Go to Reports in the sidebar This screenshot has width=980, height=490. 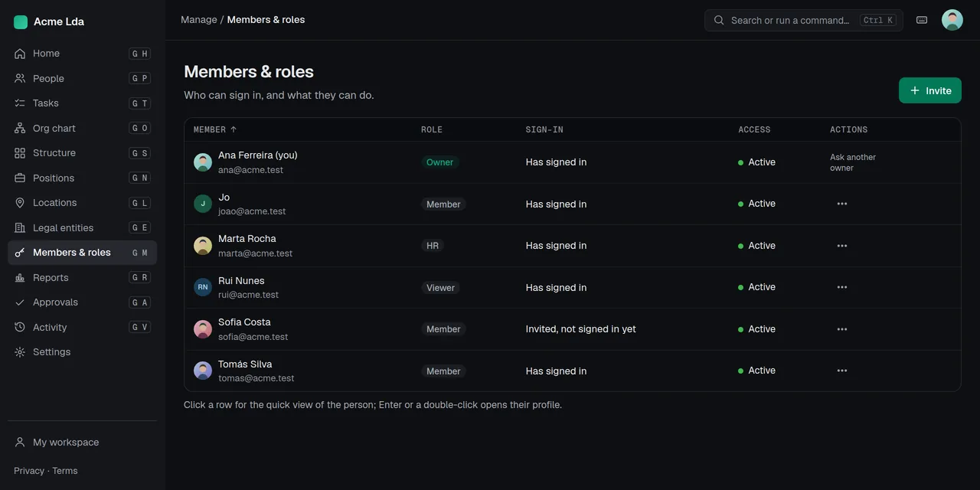point(83,277)
